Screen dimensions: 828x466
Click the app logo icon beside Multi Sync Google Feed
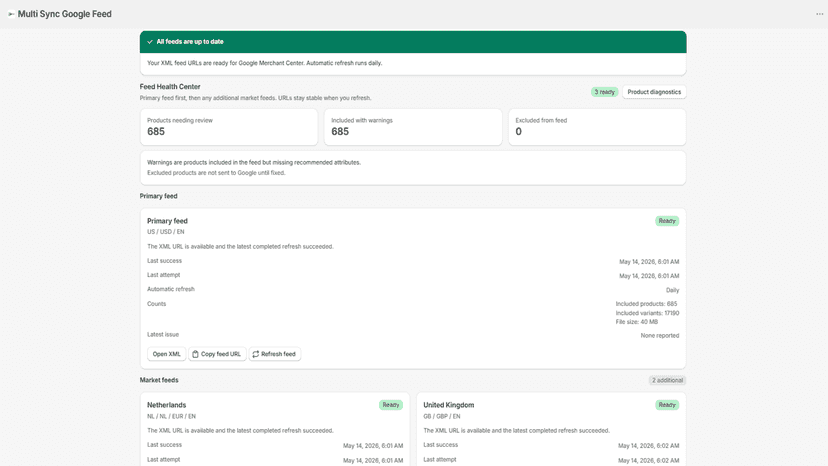pos(11,14)
